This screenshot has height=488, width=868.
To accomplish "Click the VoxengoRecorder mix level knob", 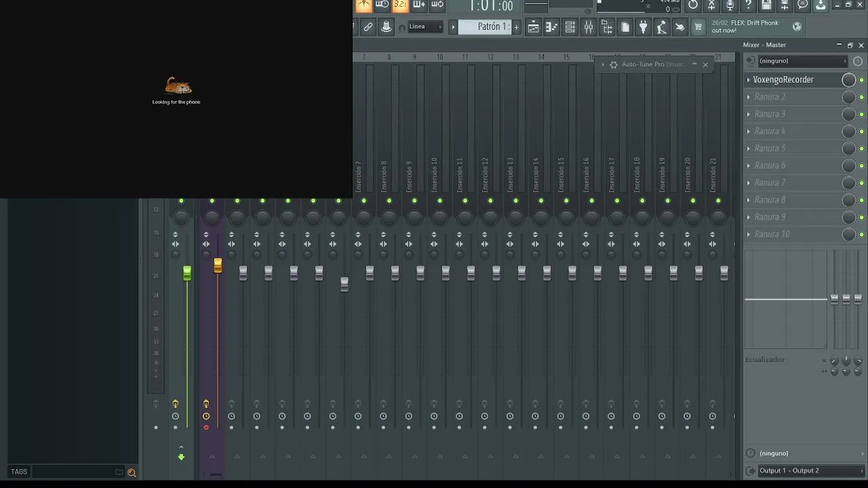I will (x=848, y=80).
